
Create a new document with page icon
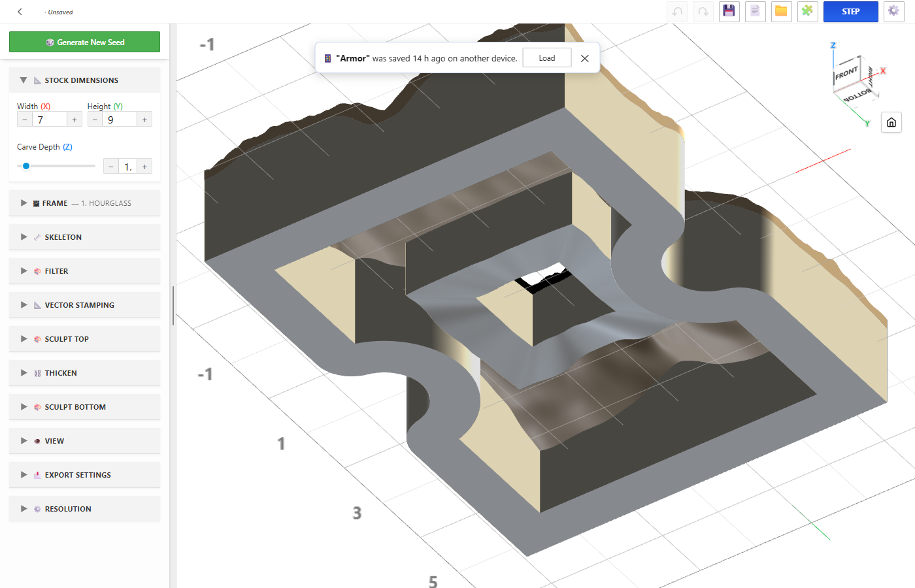(756, 12)
